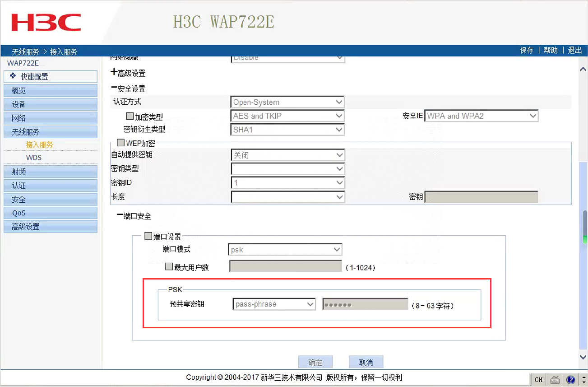This screenshot has width=588, height=387.
Task: Collapse the 端口安全 section
Action: pyautogui.click(x=120, y=215)
